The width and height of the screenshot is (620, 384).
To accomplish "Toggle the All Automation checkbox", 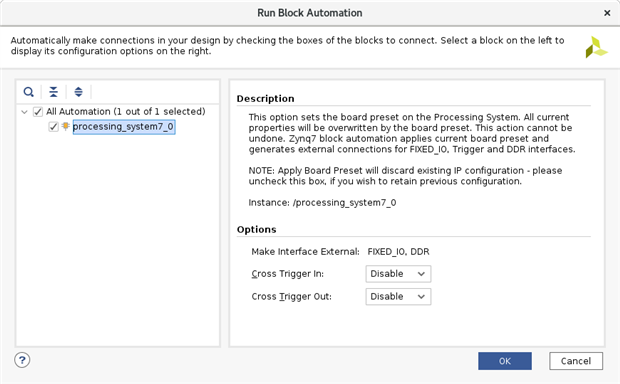I will (x=38, y=112).
